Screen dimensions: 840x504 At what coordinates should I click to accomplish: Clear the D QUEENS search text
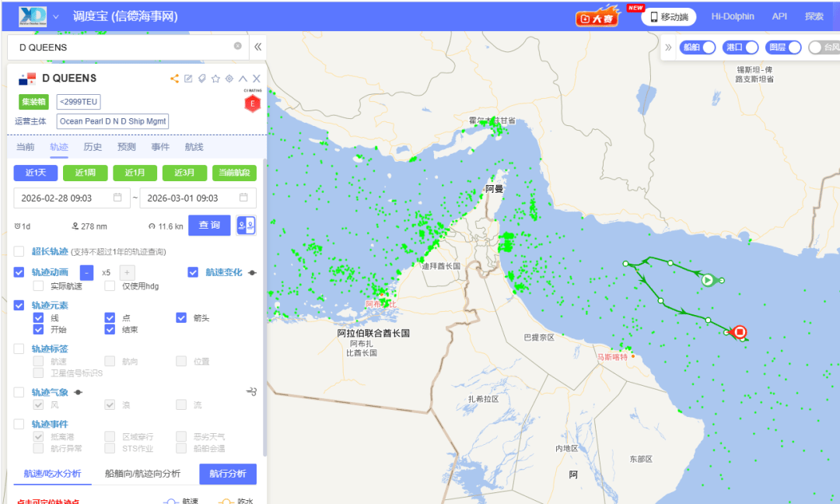[238, 46]
